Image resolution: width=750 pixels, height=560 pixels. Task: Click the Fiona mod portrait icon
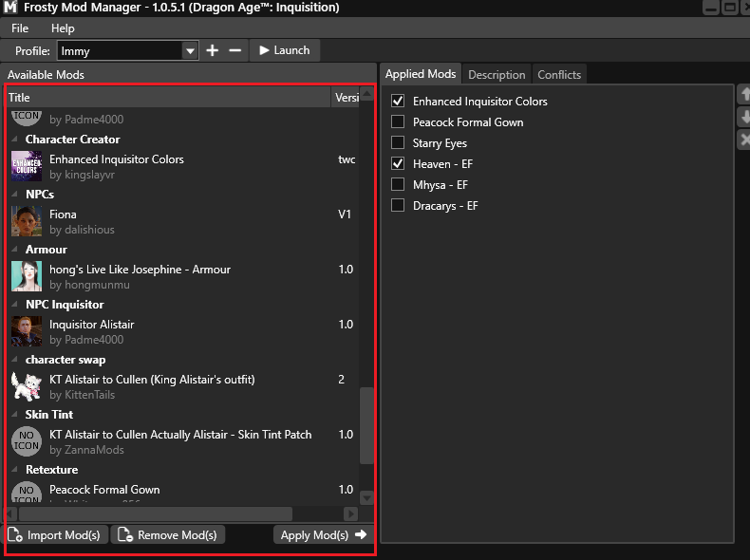(27, 221)
